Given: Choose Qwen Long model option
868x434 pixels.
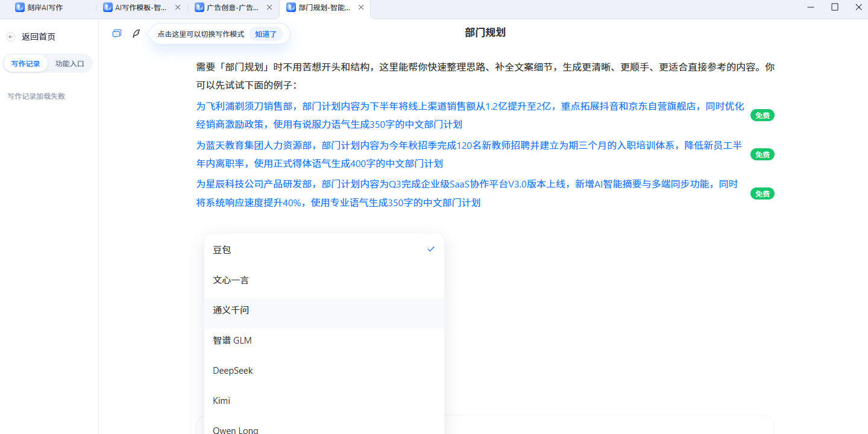Looking at the screenshot, I should tap(324, 428).
